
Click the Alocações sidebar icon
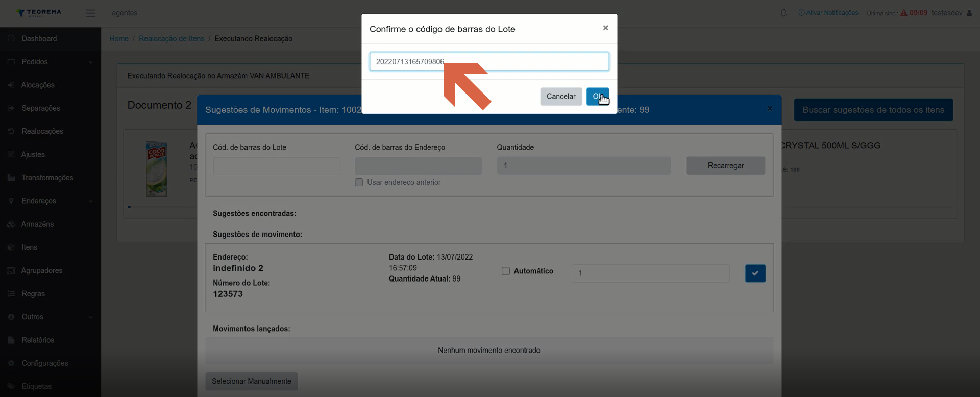click(11, 85)
